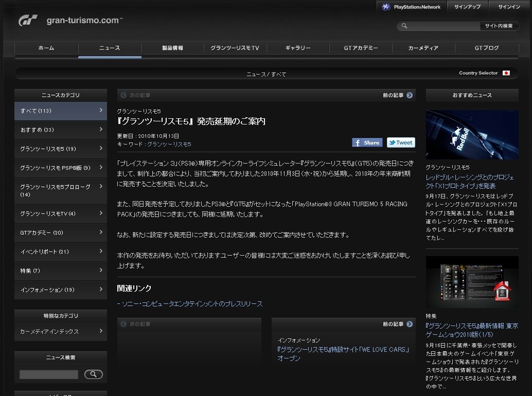Screen dimensions: 532x396
Task: Click the gran-turismo.com site title
Action: click(x=84, y=21)
